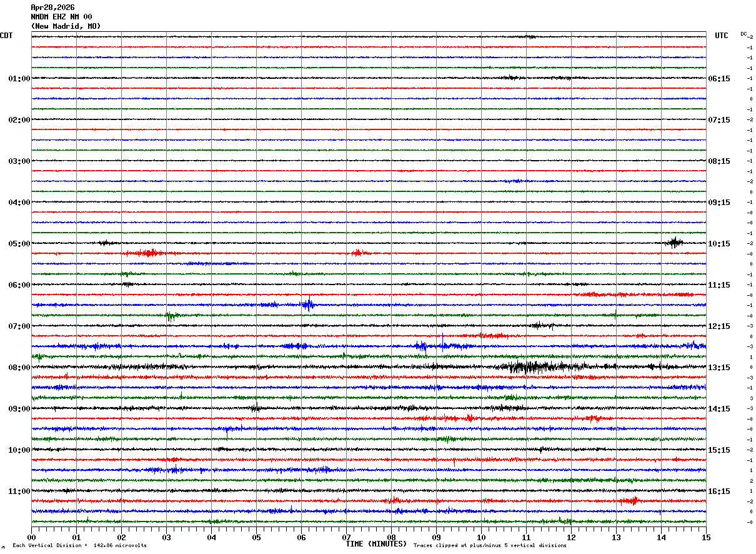Click the 15:15 UTC time label
Screen dimensions: 756x554
[x=719, y=450]
